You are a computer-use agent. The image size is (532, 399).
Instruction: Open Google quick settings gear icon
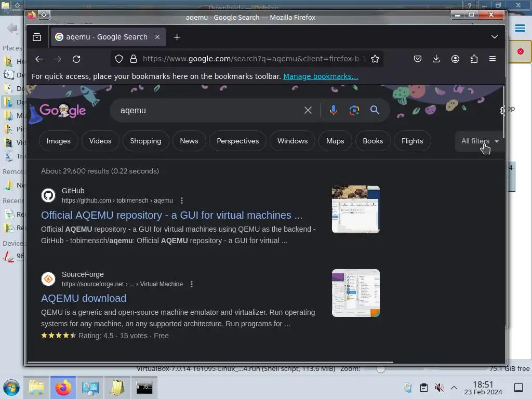[x=502, y=110]
